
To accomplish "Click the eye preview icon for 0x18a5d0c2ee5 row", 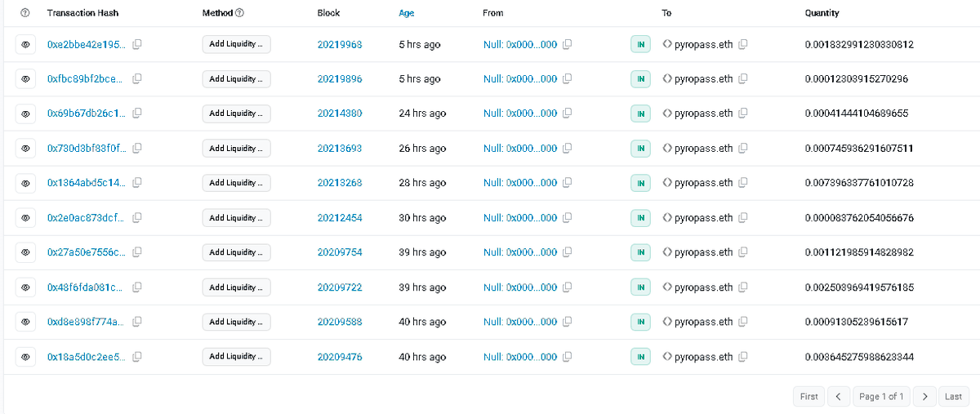I will click(x=25, y=357).
